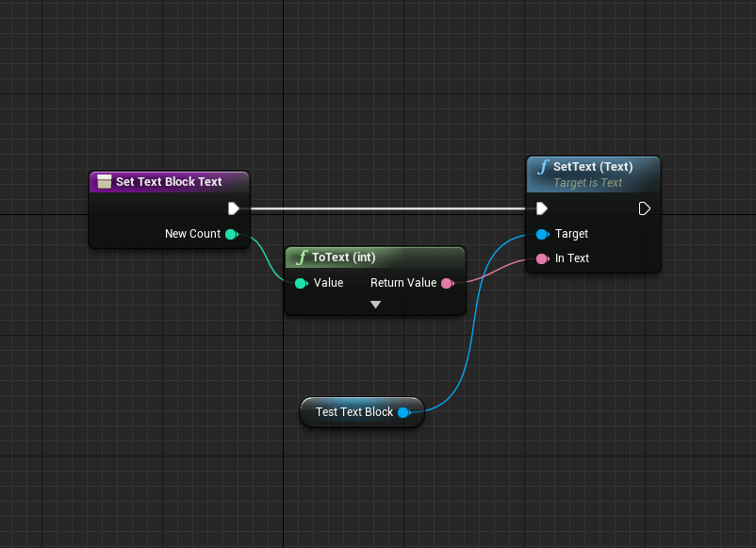756x548 pixels.
Task: Click the white execution wire between nodes
Action: tap(387, 208)
